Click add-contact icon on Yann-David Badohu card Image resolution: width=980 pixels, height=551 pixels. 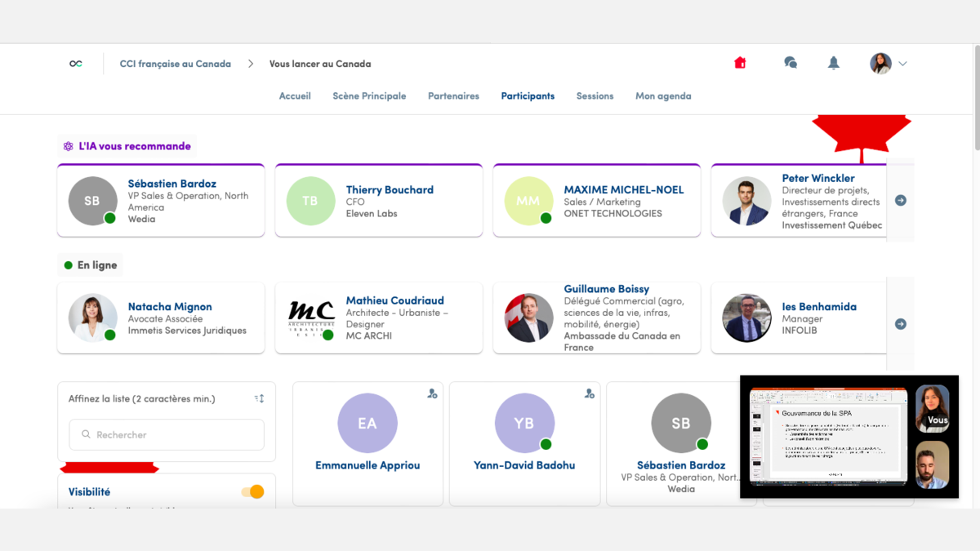(x=589, y=393)
